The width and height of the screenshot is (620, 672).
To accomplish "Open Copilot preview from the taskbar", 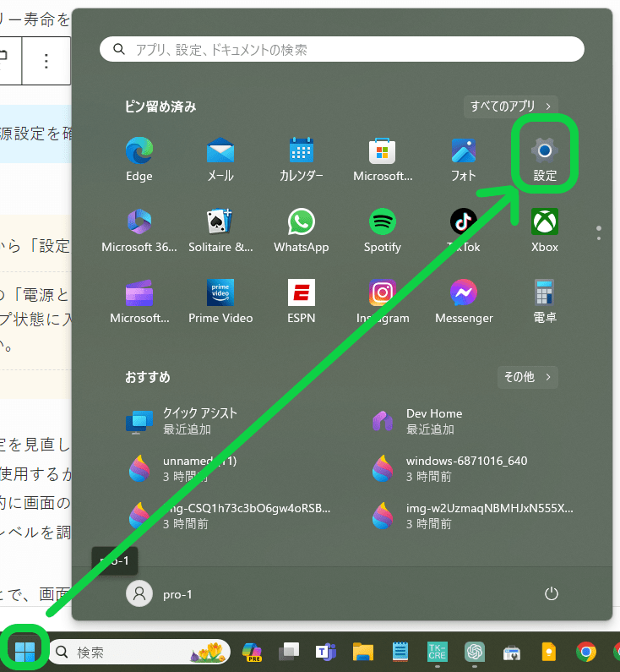I will (252, 653).
